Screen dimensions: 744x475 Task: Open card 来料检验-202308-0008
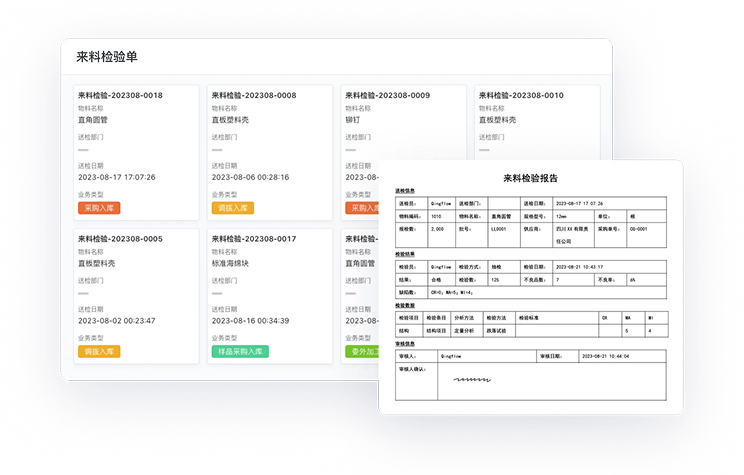coord(270,153)
